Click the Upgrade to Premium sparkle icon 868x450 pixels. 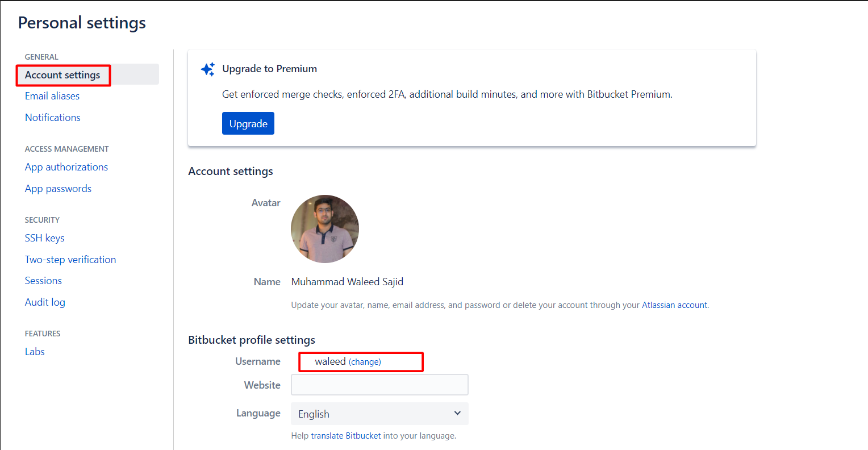(x=208, y=69)
